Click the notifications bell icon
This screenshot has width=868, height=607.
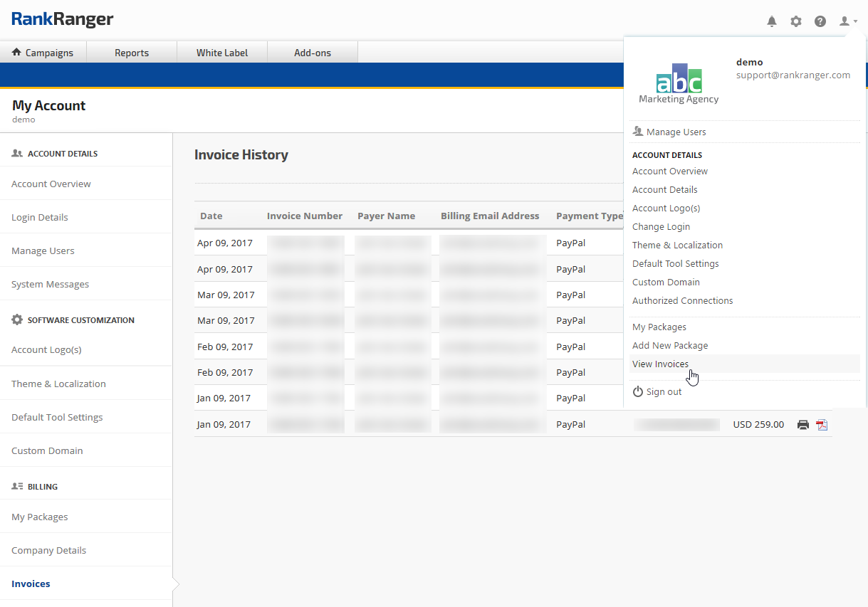coord(772,21)
